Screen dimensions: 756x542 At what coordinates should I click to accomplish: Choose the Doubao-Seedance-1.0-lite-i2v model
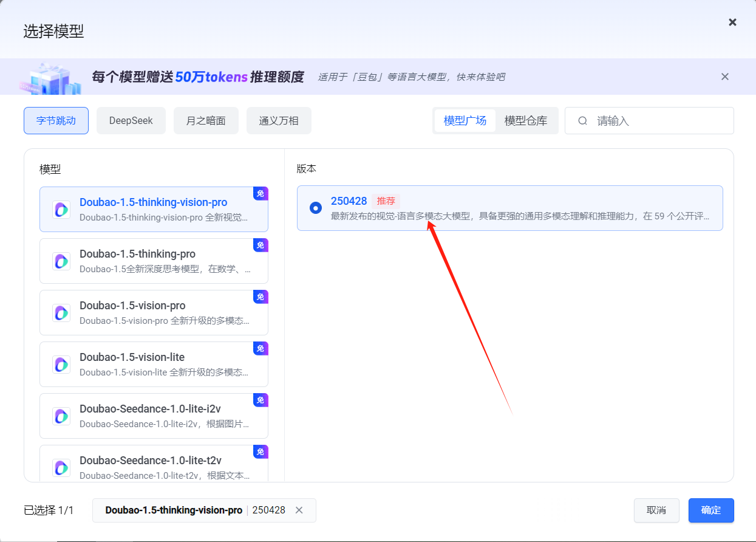pos(154,416)
